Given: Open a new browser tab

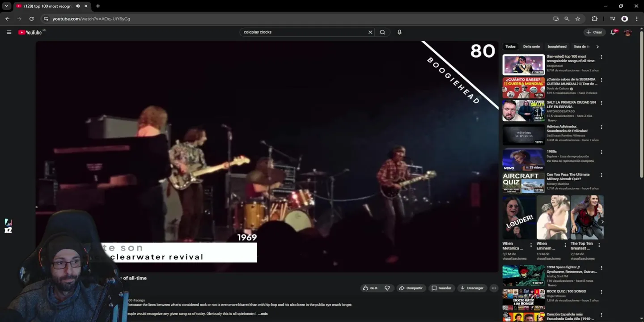Looking at the screenshot, I should [x=98, y=6].
